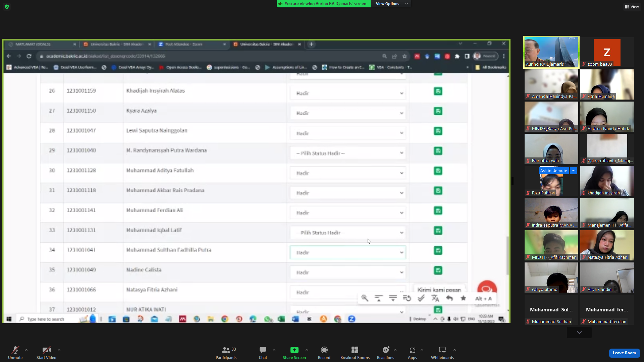The image size is (644, 362).
Task: Open Breakout Rooms
Action: click(355, 353)
